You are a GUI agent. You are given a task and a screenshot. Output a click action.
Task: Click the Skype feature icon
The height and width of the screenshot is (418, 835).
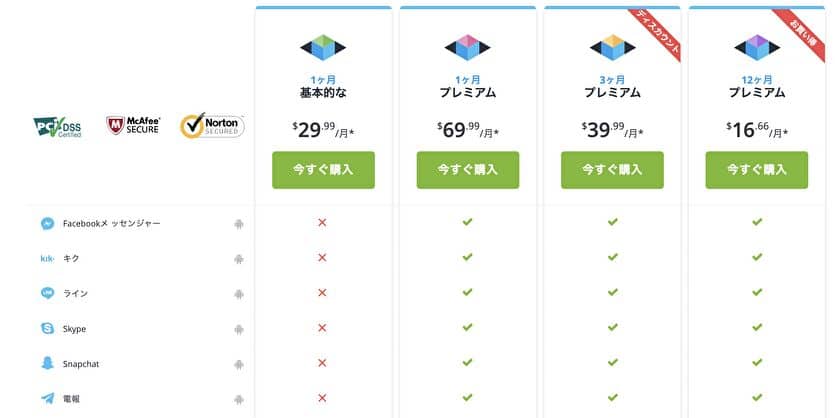click(x=47, y=329)
